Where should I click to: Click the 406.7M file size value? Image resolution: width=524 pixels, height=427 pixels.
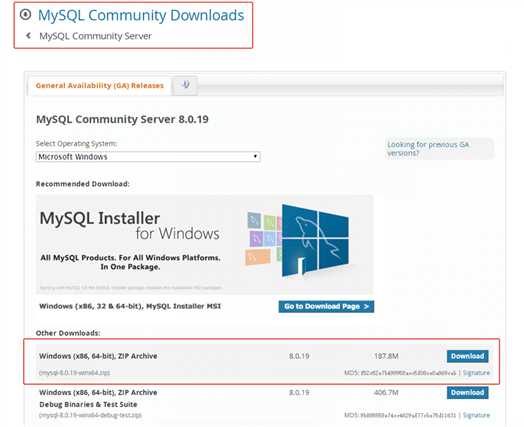tap(386, 392)
